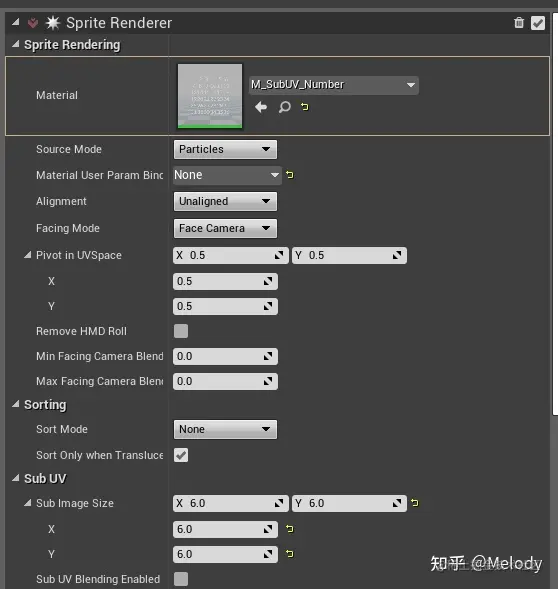
Task: Browse to M_SubUV_Number with magnifier icon
Action: 284,107
